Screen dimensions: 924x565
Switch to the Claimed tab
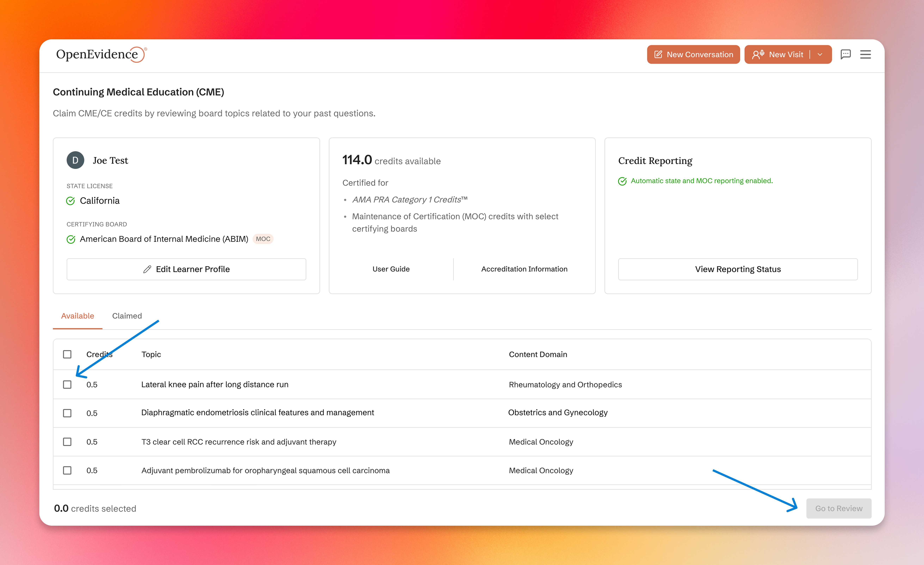coord(127,316)
